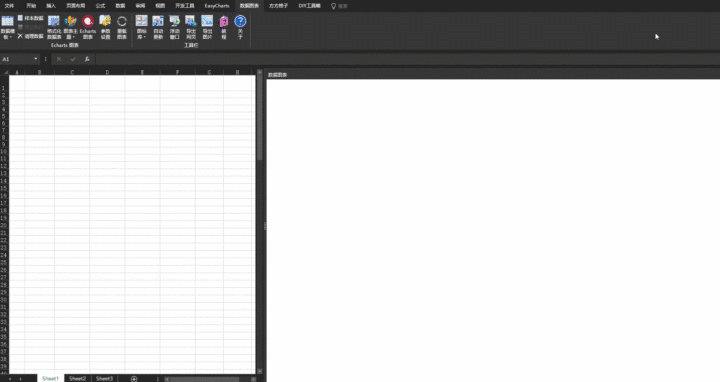Image resolution: width=720 pixels, height=382 pixels.
Task: Expand the 数据模板 dropdown
Action: (x=7, y=27)
